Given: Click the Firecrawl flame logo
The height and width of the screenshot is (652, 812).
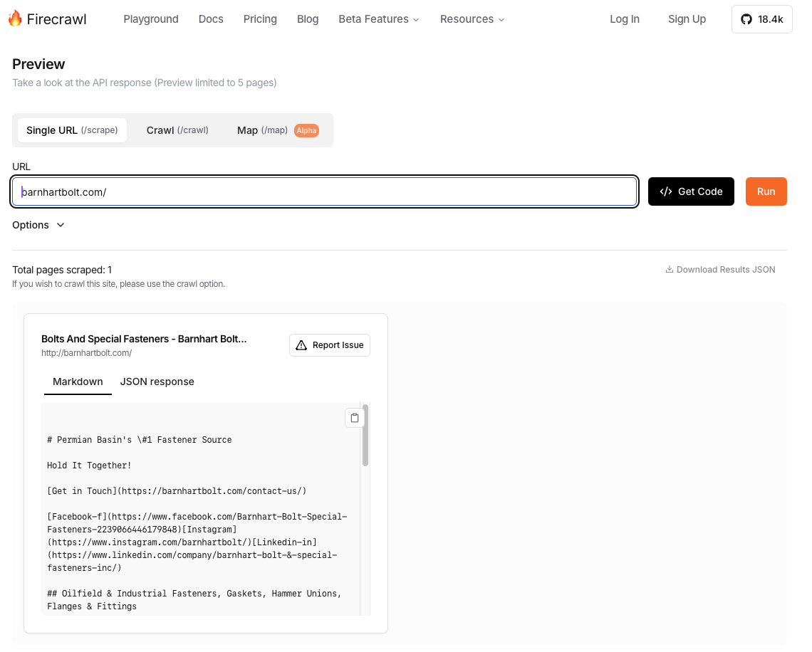Looking at the screenshot, I should [15, 19].
